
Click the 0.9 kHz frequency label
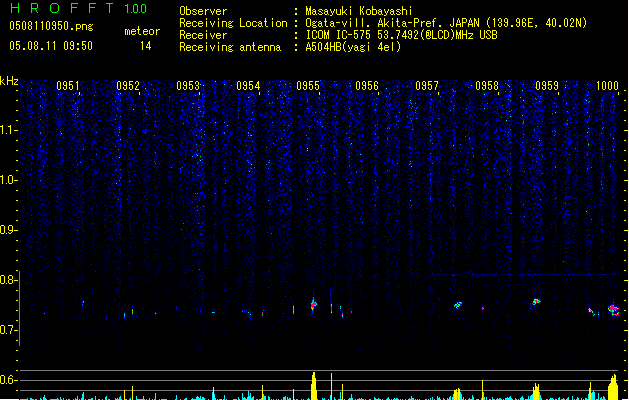(8, 230)
